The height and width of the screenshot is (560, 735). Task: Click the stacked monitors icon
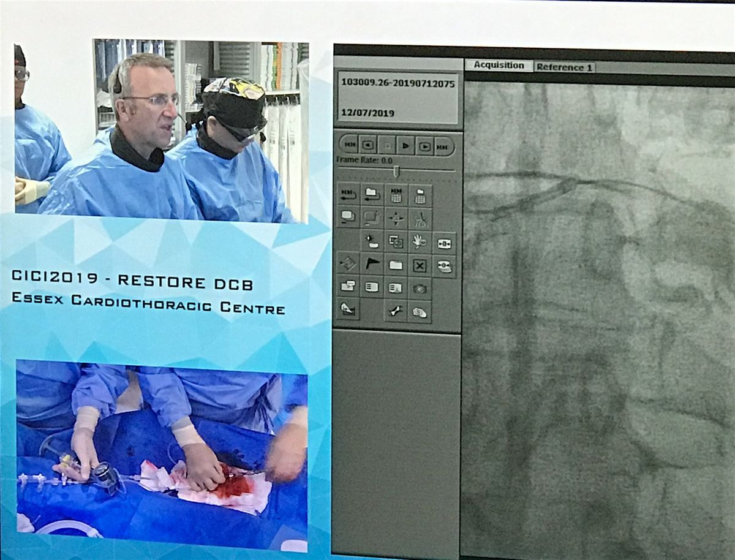[348, 217]
